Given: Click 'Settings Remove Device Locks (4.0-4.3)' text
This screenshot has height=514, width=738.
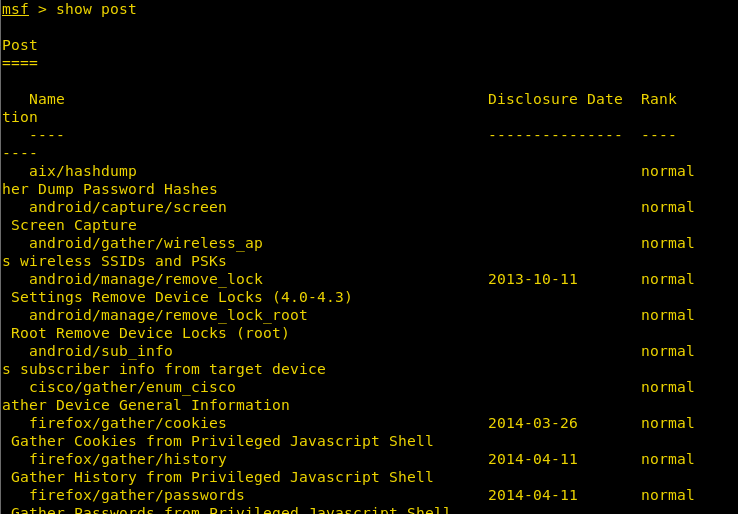Looking at the screenshot, I should 182,297.
